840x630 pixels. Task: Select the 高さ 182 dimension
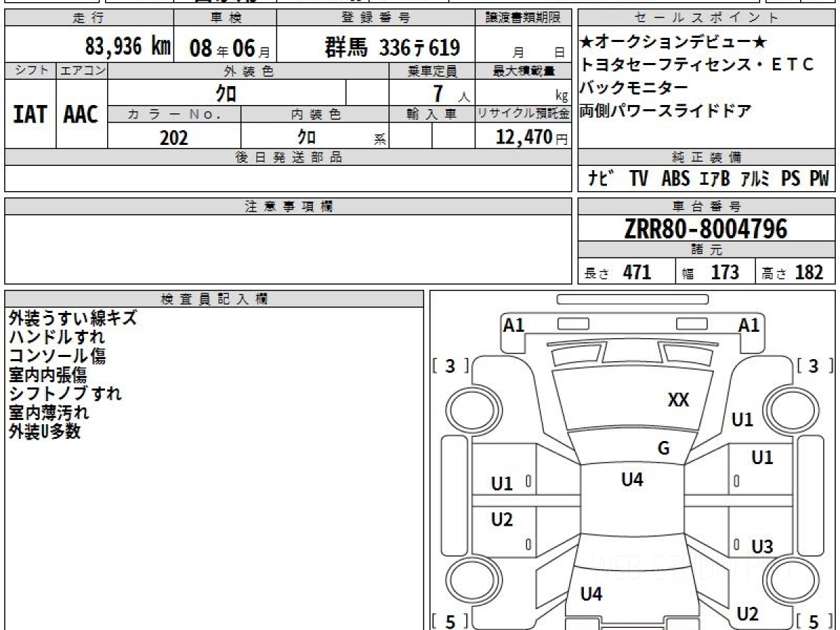[793, 272]
